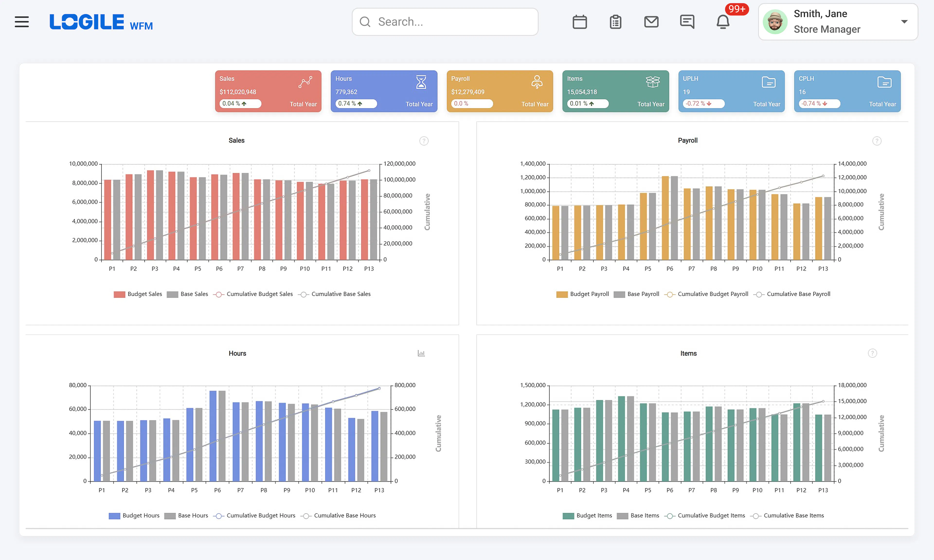
Task: Click the Sales summary card
Action: pyautogui.click(x=268, y=91)
